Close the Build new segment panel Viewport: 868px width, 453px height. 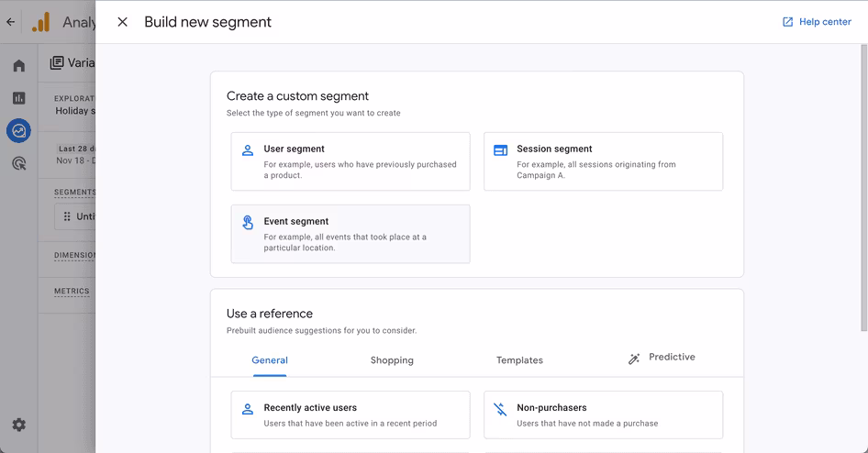[x=122, y=22]
